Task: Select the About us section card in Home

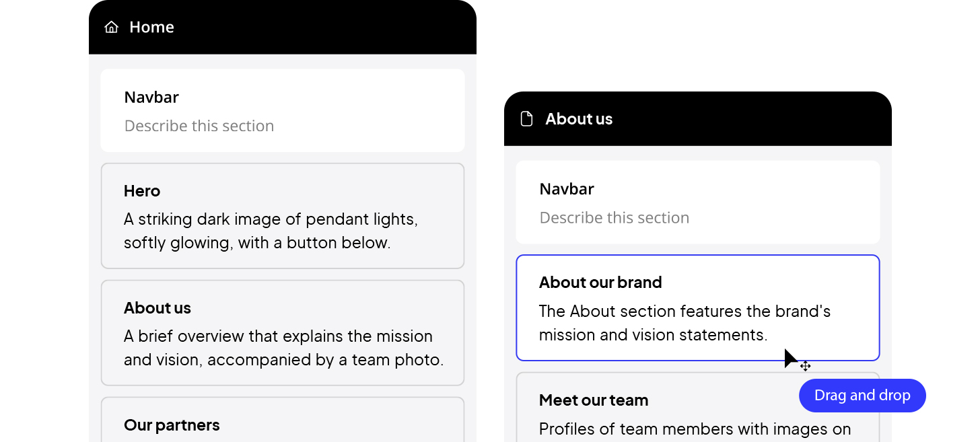Action: (x=283, y=333)
